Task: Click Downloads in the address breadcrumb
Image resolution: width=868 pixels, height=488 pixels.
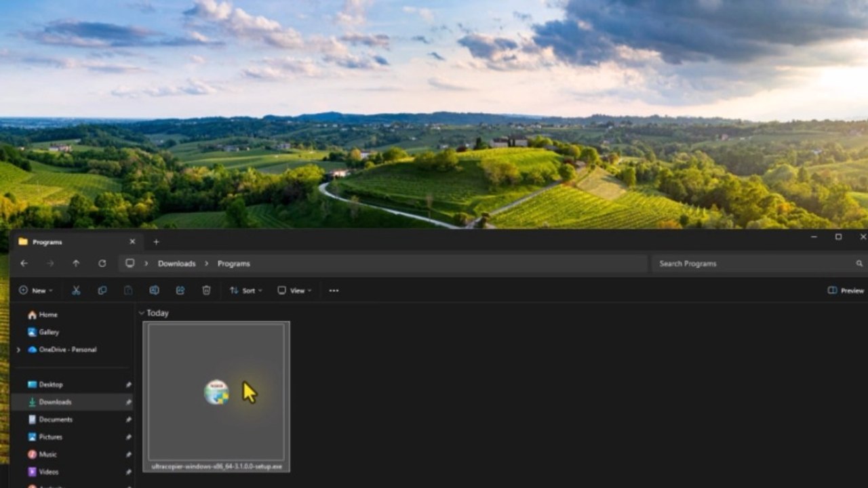Action: [x=176, y=264]
